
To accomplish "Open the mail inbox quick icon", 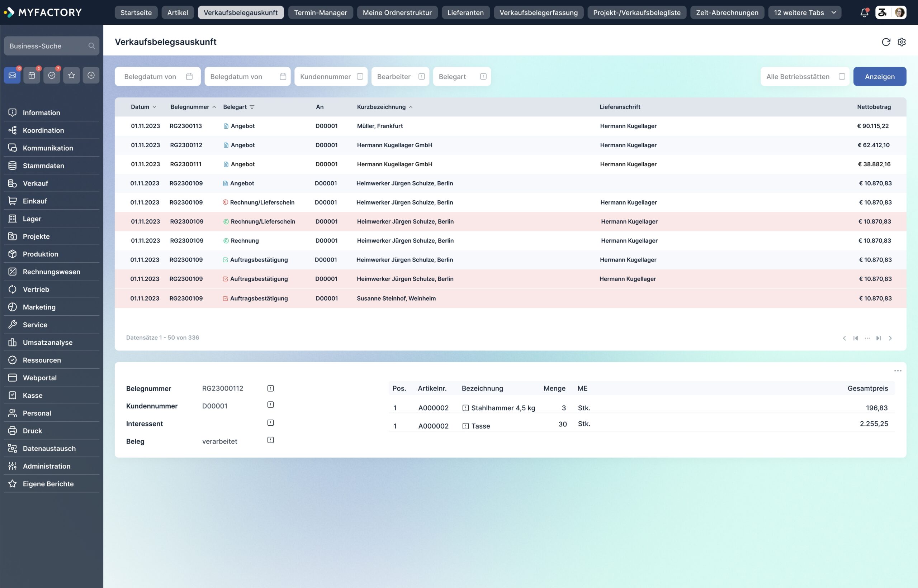I will [12, 75].
